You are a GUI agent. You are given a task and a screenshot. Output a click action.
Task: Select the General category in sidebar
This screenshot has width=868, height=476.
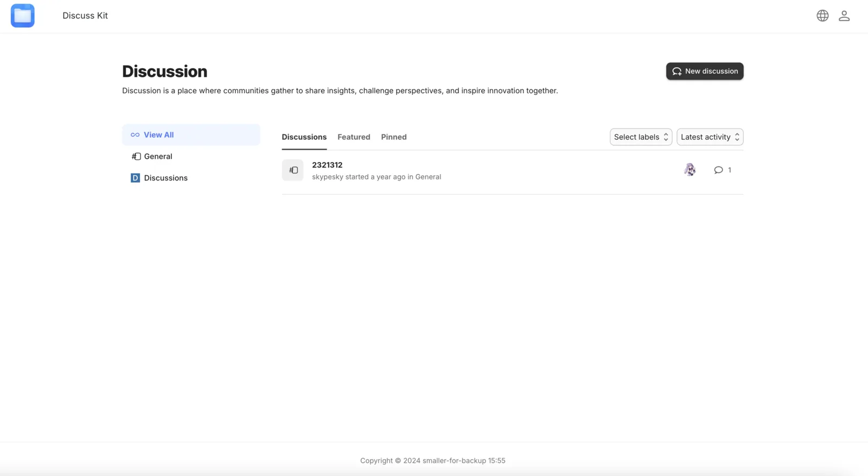click(x=191, y=156)
